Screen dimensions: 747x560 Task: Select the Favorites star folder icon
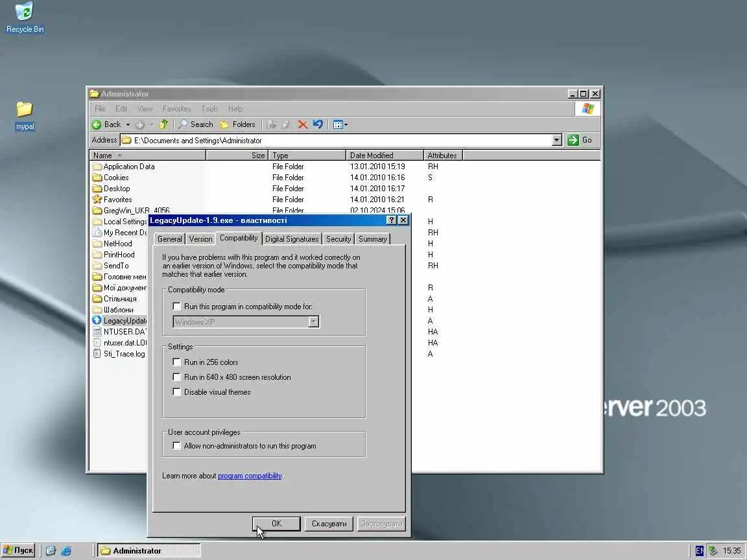[x=97, y=200]
